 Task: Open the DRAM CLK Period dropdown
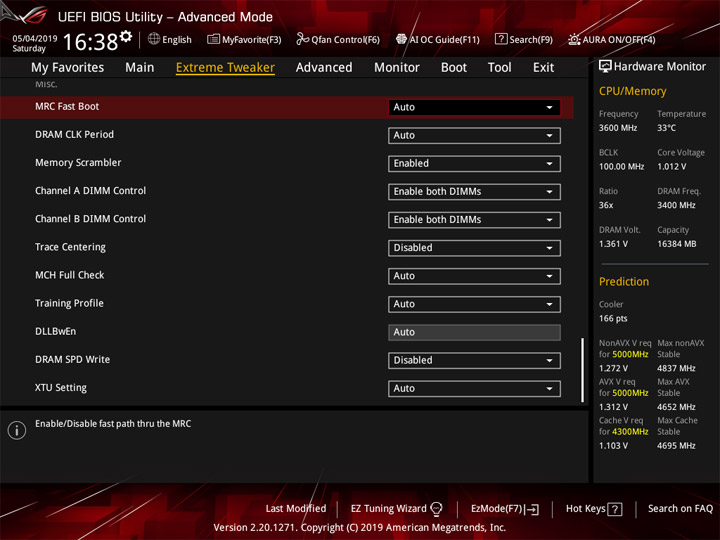pos(474,135)
